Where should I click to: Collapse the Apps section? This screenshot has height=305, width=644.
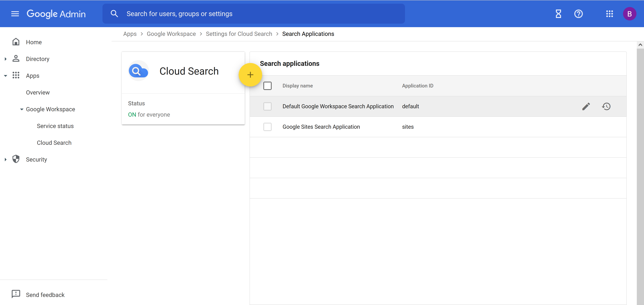click(6, 75)
